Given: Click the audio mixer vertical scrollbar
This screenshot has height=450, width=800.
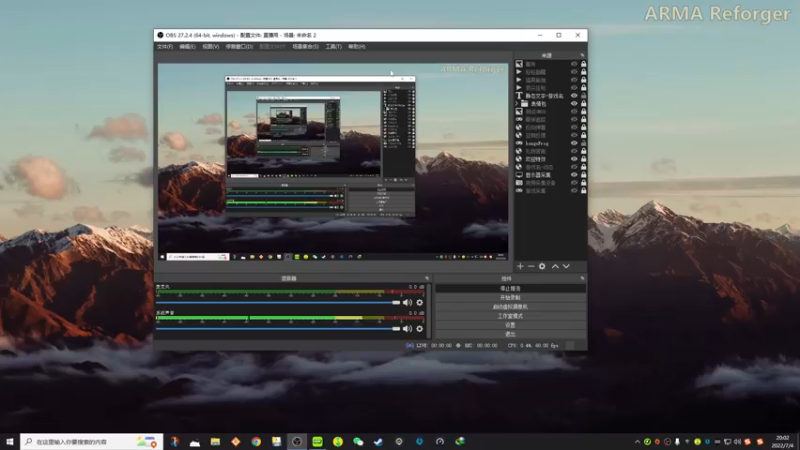Looking at the screenshot, I should 429,311.
